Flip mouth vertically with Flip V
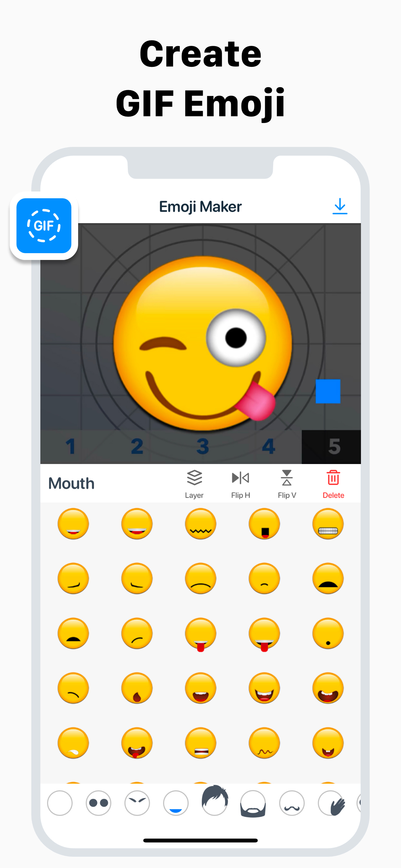401x868 pixels. 287,484
